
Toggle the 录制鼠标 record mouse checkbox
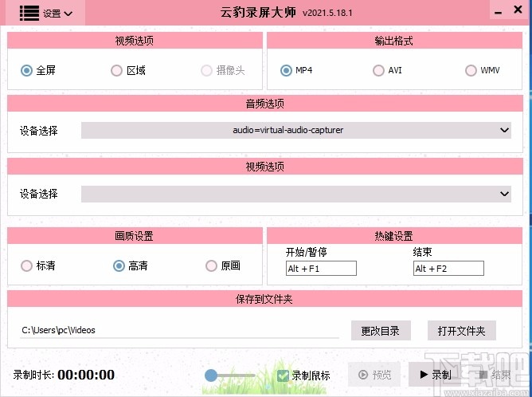283,375
